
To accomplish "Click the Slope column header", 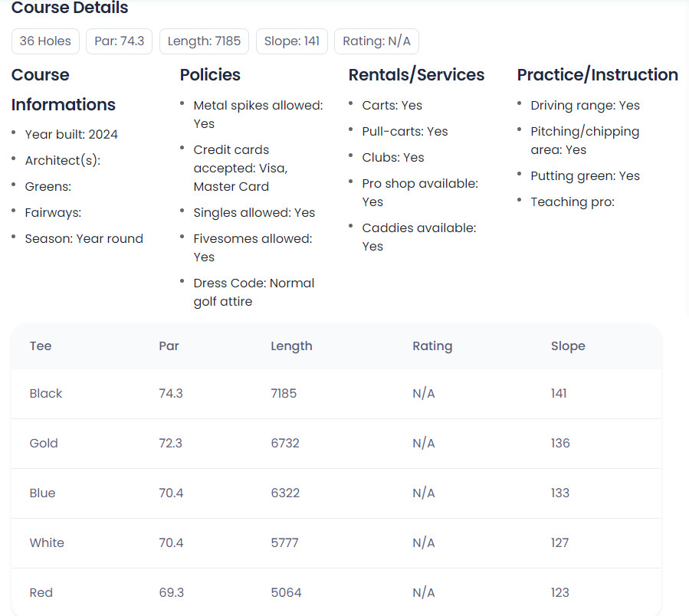I will click(x=568, y=346).
